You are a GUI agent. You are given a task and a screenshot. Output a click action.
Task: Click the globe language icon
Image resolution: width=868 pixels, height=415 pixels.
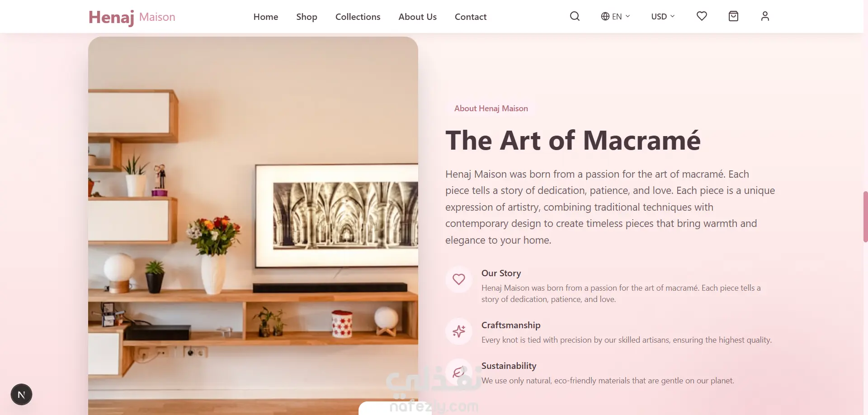pos(605,16)
